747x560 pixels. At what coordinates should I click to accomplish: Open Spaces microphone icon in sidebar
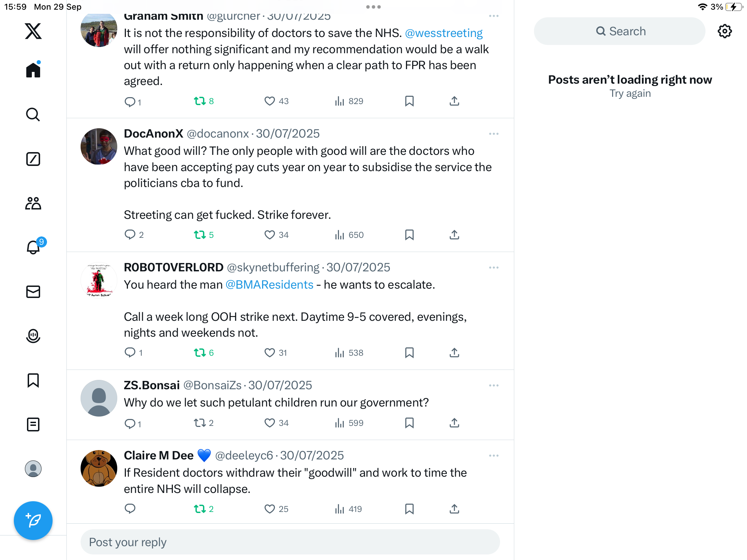pyautogui.click(x=33, y=336)
